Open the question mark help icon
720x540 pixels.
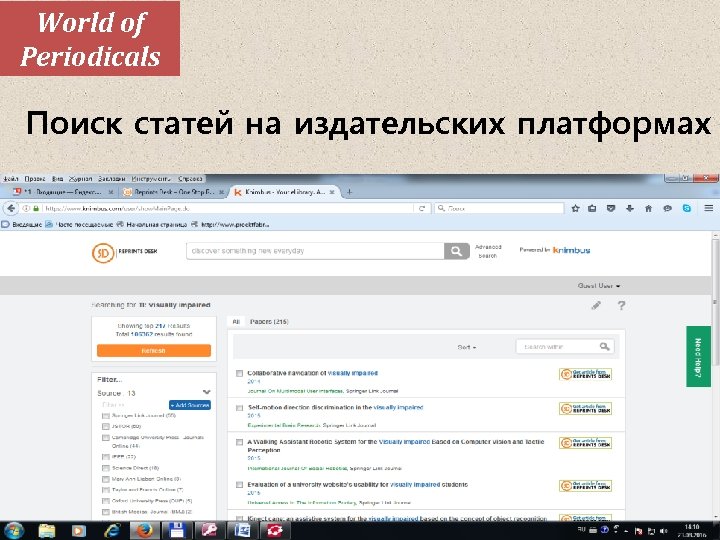pyautogui.click(x=621, y=305)
